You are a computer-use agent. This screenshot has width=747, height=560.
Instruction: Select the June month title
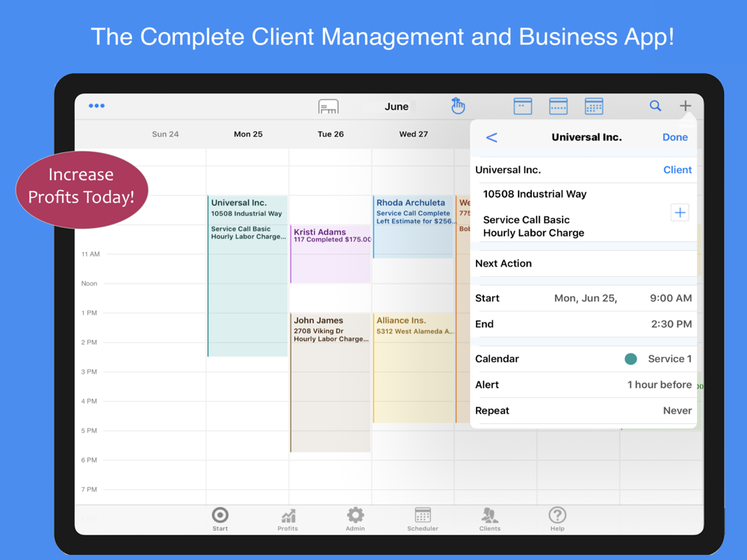[397, 107]
